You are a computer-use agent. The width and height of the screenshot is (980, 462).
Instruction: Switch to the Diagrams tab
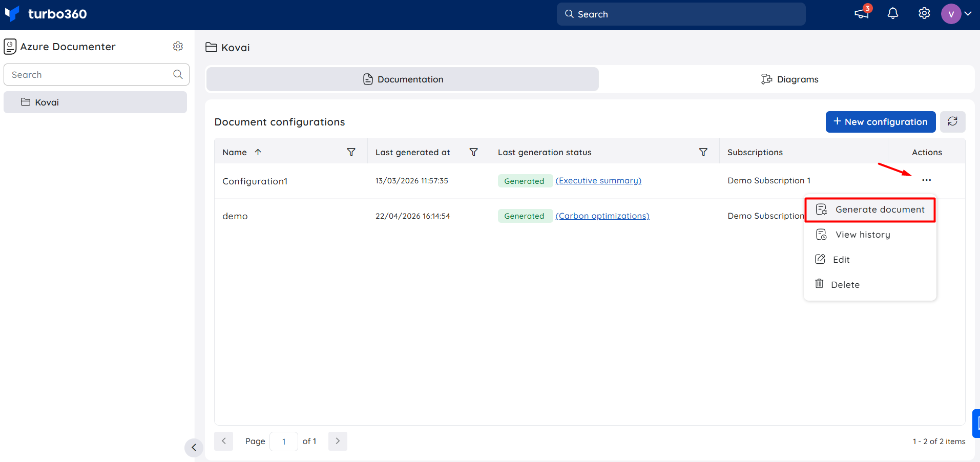(x=789, y=79)
